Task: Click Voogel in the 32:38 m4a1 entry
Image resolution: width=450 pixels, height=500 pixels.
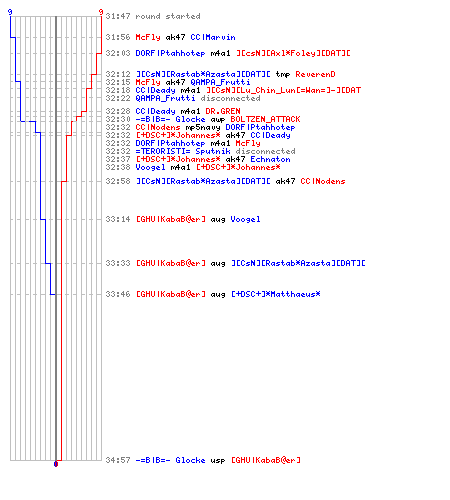Action: (150, 167)
